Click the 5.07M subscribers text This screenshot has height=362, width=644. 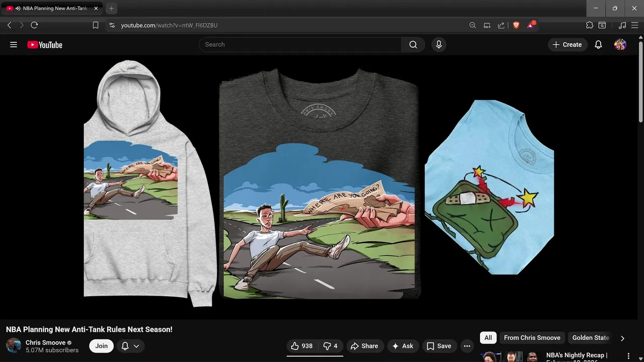52,350
